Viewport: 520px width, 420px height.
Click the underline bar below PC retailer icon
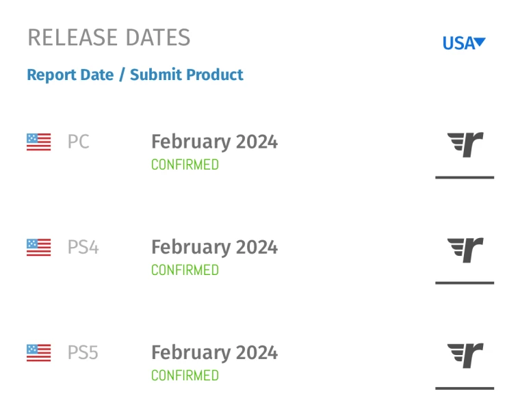465,178
